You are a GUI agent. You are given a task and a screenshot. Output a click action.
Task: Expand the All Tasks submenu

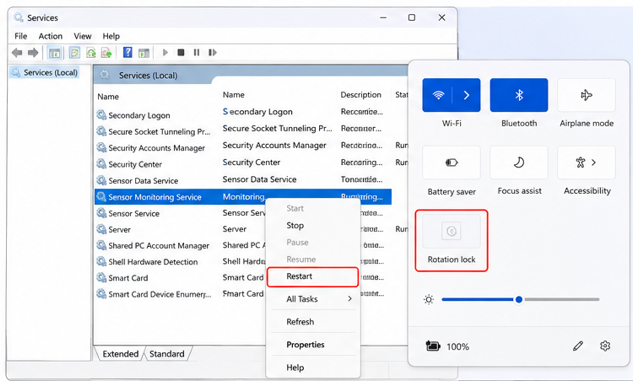(313, 299)
